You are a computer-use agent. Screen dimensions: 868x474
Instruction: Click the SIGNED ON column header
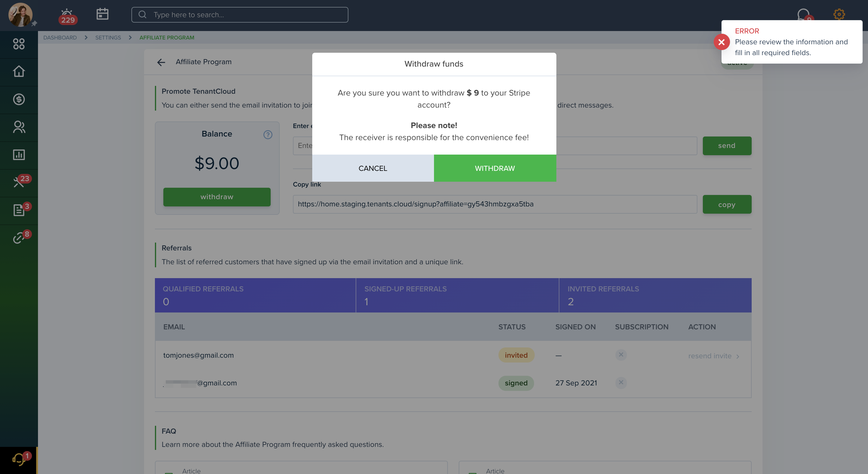[x=576, y=327]
